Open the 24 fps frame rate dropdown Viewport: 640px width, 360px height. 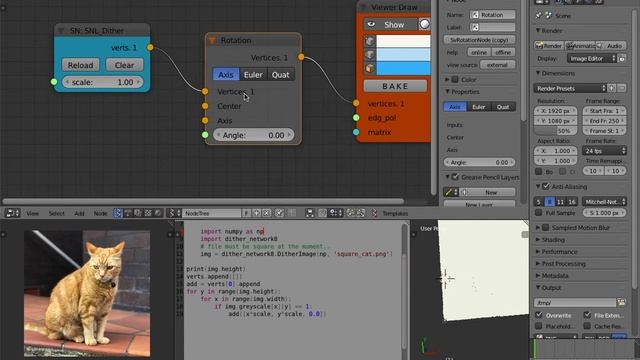(604, 151)
